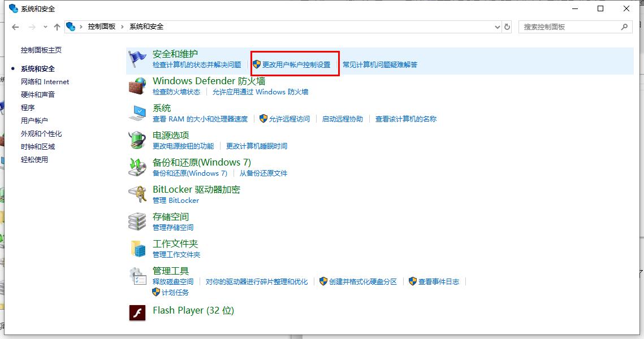644x339 pixels.
Task: Open the recent locations dropdown arrow
Action: tap(45, 27)
